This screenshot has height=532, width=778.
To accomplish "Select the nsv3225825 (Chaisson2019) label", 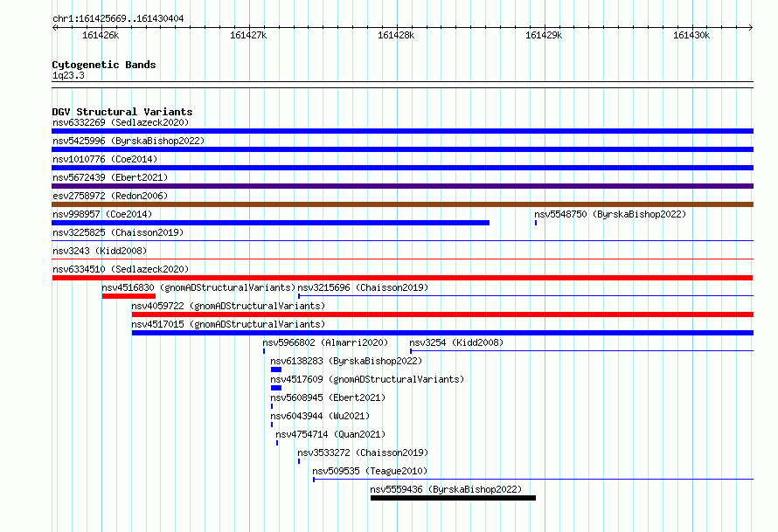I will [x=118, y=232].
